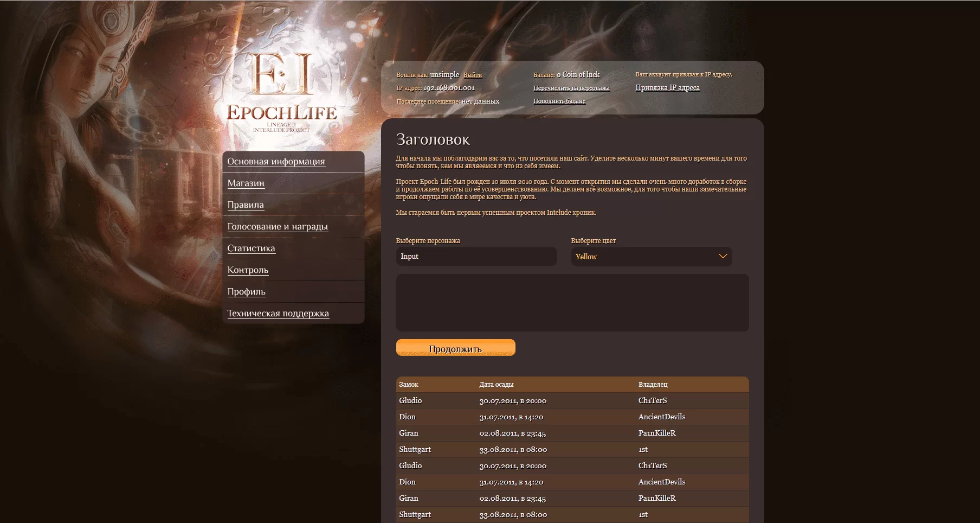
Task: Open Техническая поддержка page
Action: [x=278, y=314]
